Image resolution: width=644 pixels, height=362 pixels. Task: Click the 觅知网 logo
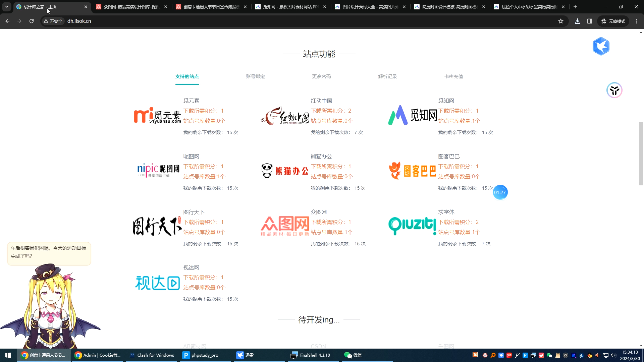point(413,115)
